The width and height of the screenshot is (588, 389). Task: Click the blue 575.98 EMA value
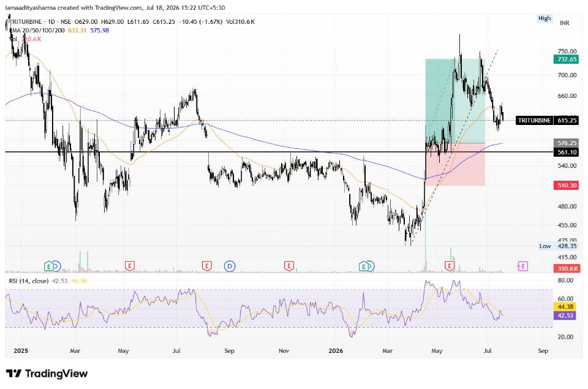point(99,31)
